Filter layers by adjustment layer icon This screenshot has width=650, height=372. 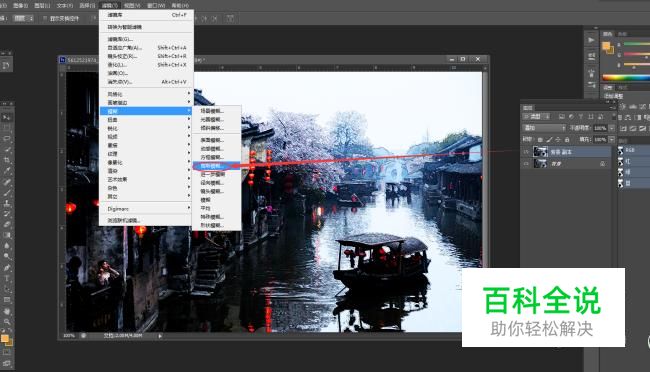(571, 117)
